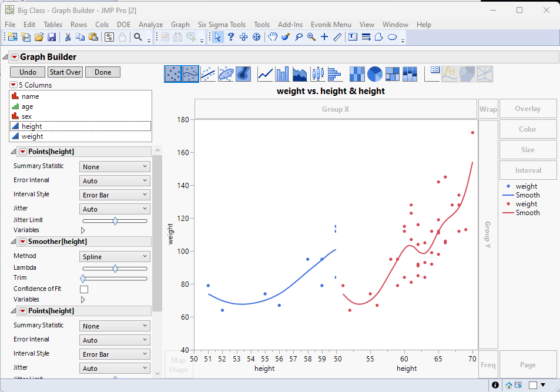Click the Jitter Limit slider above the Smoother section
Viewport: 560px width, 392px height.
tap(115, 221)
